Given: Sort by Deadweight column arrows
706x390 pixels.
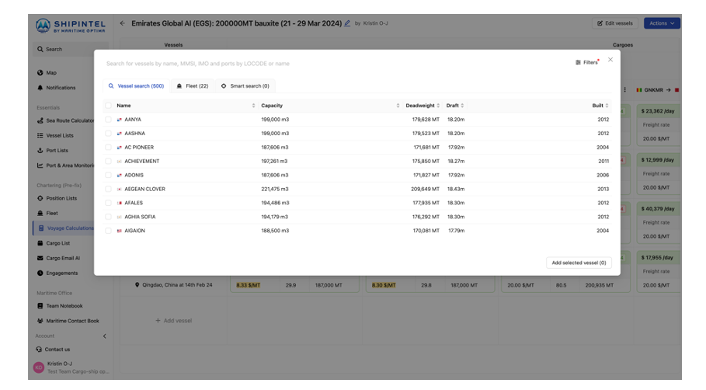Looking at the screenshot, I should (x=438, y=105).
